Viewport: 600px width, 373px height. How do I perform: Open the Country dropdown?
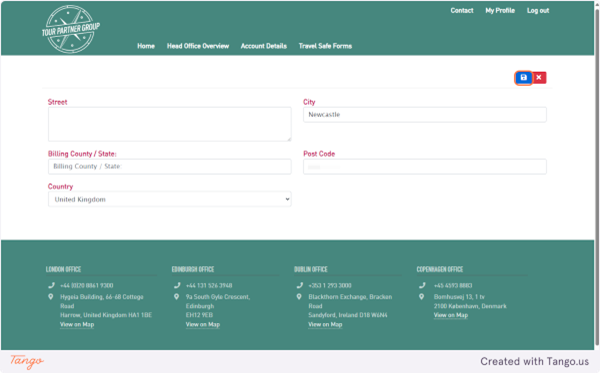170,199
